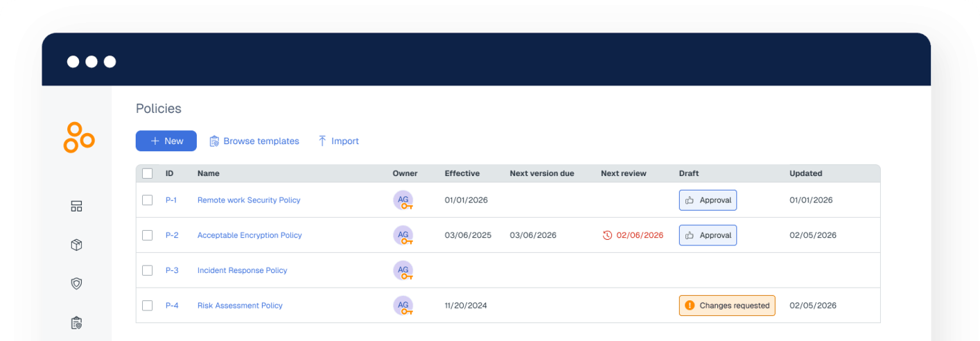
Task: Toggle the select-all checkbox in table header
Action: coord(148,173)
